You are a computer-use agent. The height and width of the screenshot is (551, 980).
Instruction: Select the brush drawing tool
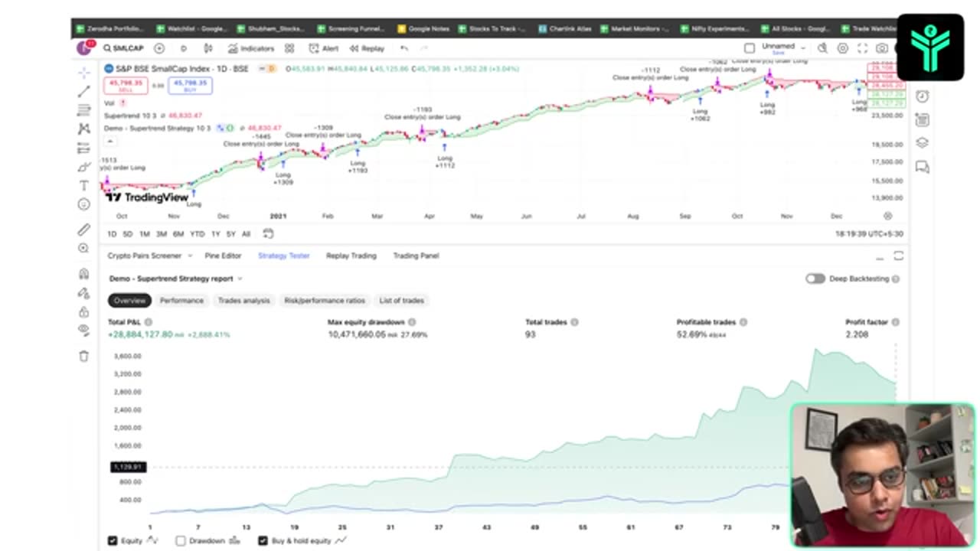(x=83, y=167)
